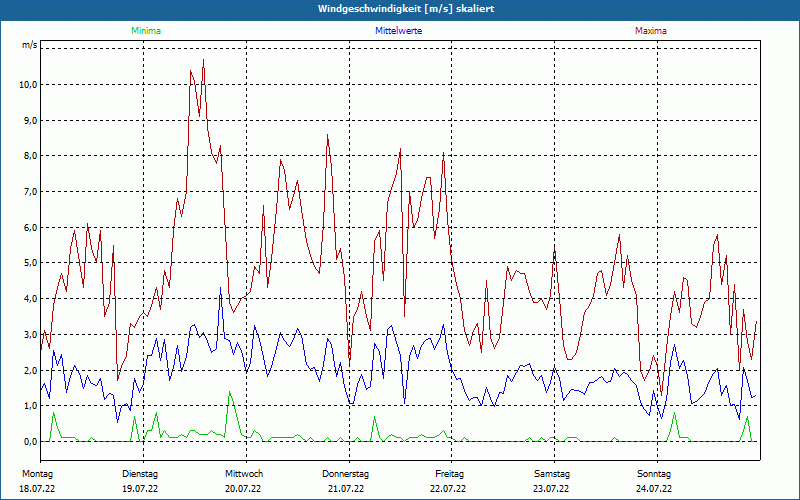Click the blue Mittelwerte legend label
The image size is (800, 500).
(x=398, y=31)
